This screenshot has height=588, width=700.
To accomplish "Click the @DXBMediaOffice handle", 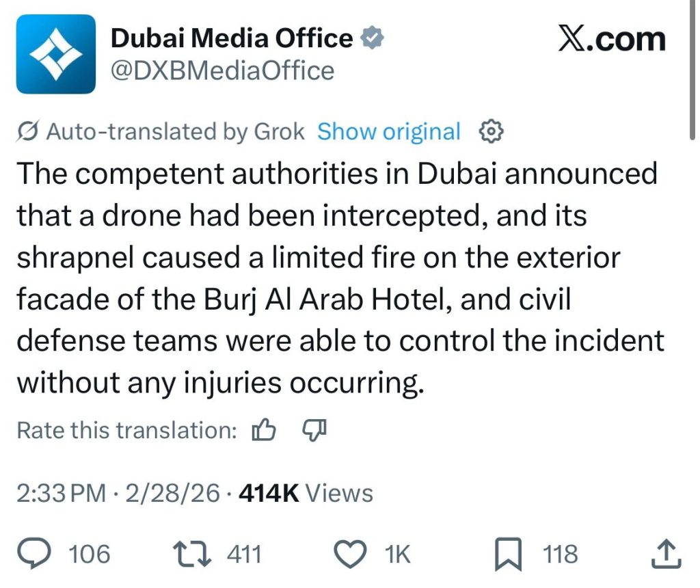I will 222,70.
